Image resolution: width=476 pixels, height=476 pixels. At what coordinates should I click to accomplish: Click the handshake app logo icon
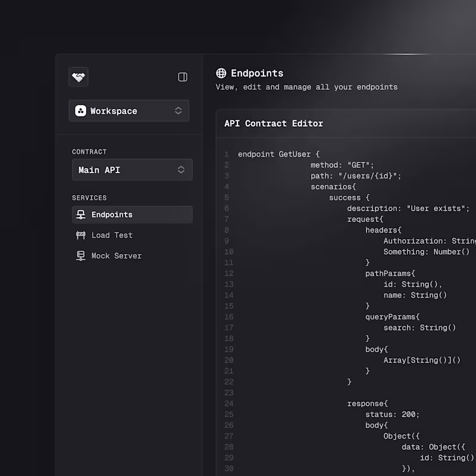pos(79,77)
